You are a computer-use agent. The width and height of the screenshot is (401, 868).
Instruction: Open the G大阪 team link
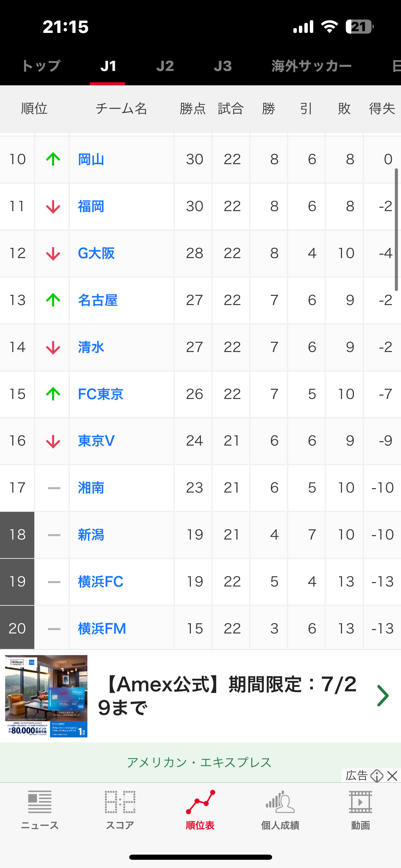click(96, 253)
